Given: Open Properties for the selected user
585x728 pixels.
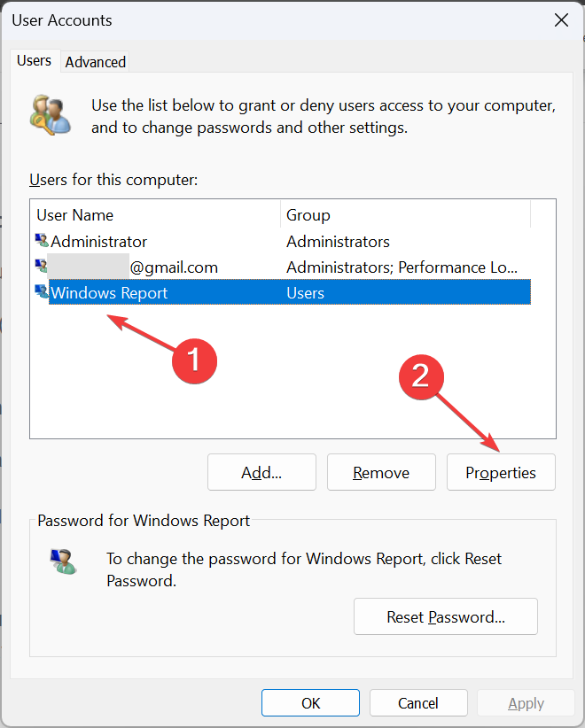Looking at the screenshot, I should pos(501,472).
